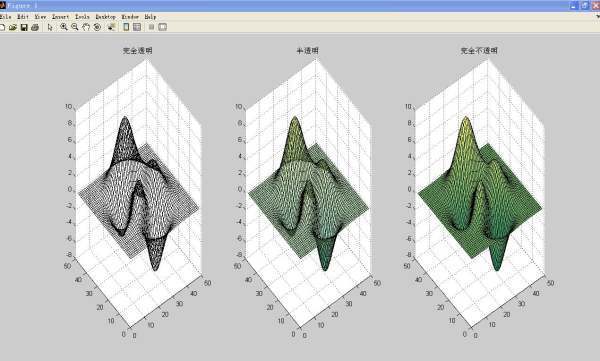Click the Hide Plot Tools icon
This screenshot has width=600, height=361.
click(x=151, y=27)
